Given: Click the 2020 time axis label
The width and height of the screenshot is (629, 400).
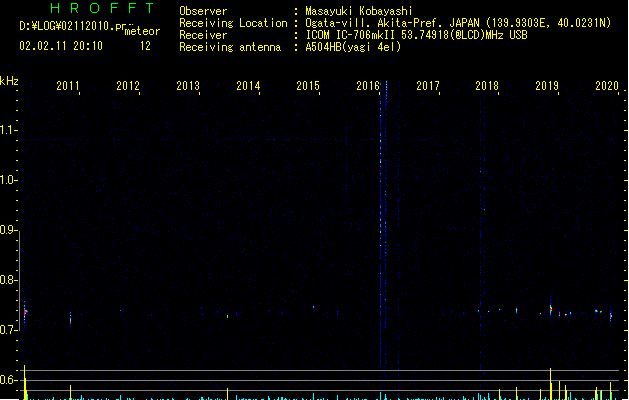Looking at the screenshot, I should point(607,86).
